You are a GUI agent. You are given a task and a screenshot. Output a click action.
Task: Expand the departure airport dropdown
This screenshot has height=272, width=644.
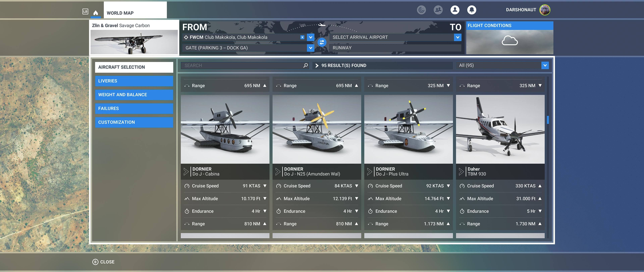[310, 37]
